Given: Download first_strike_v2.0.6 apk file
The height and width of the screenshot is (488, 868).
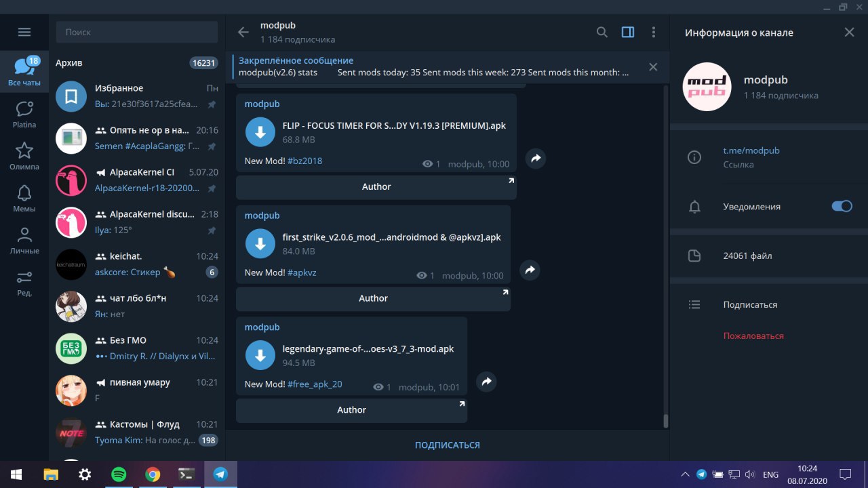Looking at the screenshot, I should pyautogui.click(x=260, y=244).
